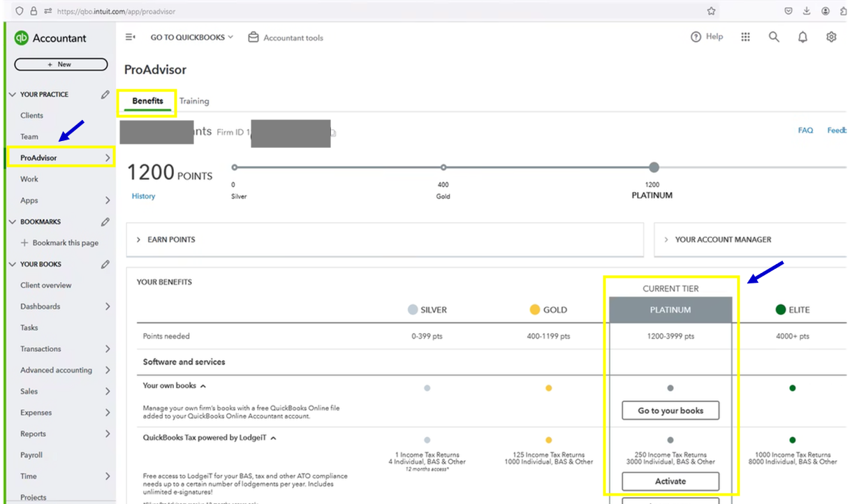Open the points History link
This screenshot has height=504, width=852.
coord(143,196)
